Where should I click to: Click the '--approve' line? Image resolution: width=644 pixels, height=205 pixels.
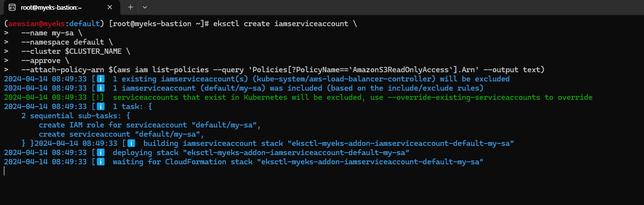click(45, 60)
